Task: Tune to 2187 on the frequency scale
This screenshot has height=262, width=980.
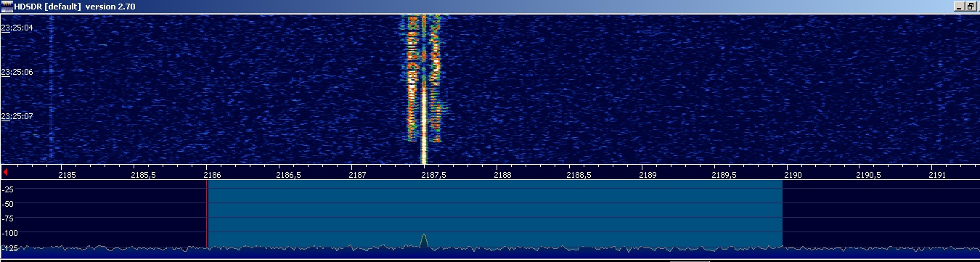Action: click(x=357, y=175)
